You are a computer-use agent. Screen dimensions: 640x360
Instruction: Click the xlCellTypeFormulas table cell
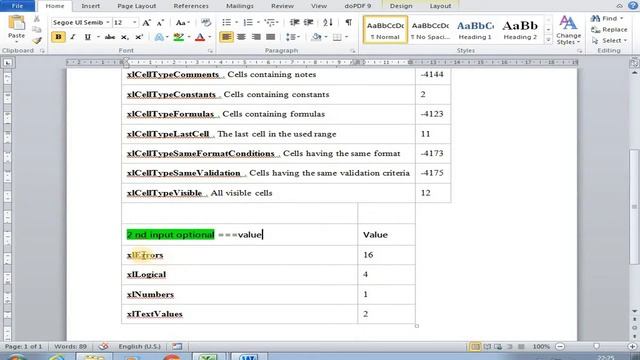pos(268,114)
